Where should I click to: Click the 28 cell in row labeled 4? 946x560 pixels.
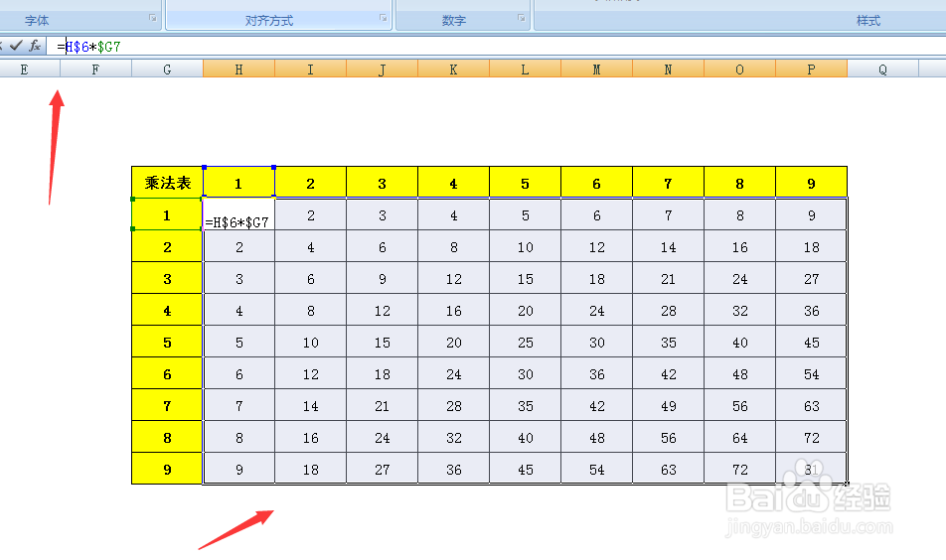[668, 310]
